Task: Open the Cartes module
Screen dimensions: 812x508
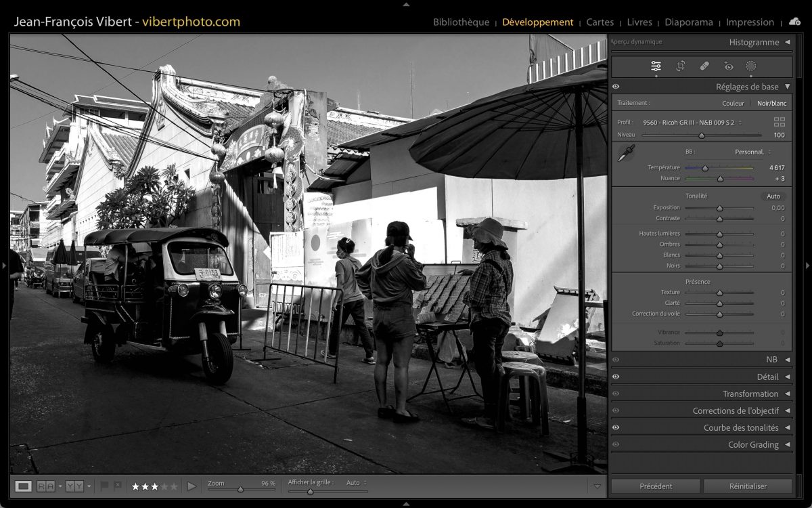Action: (x=600, y=22)
